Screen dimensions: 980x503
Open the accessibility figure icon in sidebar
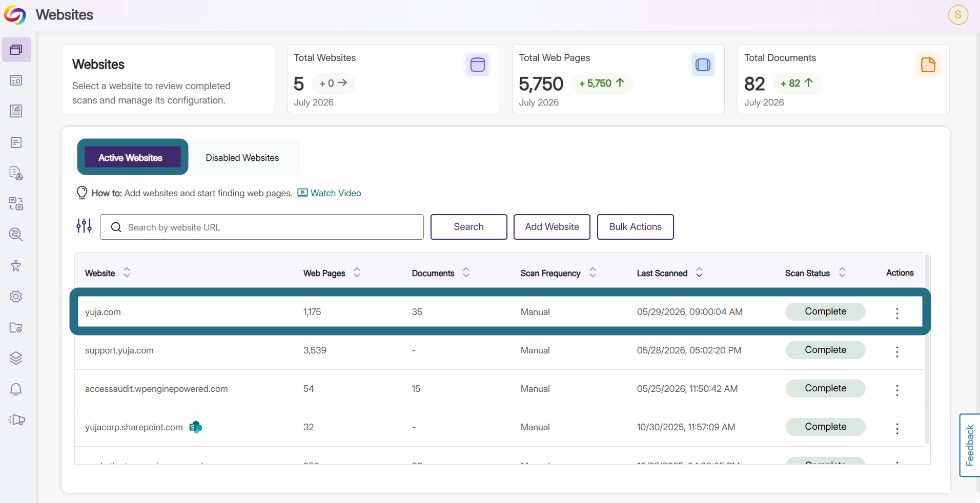(x=16, y=266)
